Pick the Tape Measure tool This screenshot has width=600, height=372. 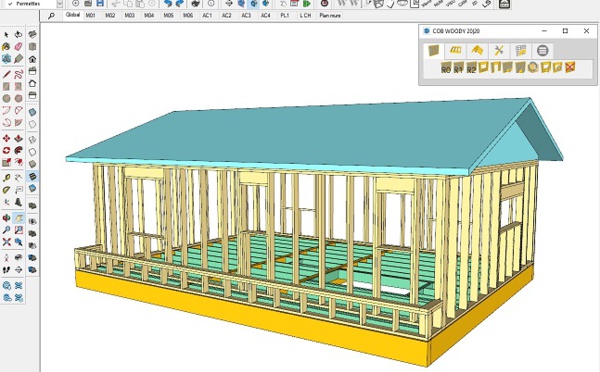tap(6, 178)
